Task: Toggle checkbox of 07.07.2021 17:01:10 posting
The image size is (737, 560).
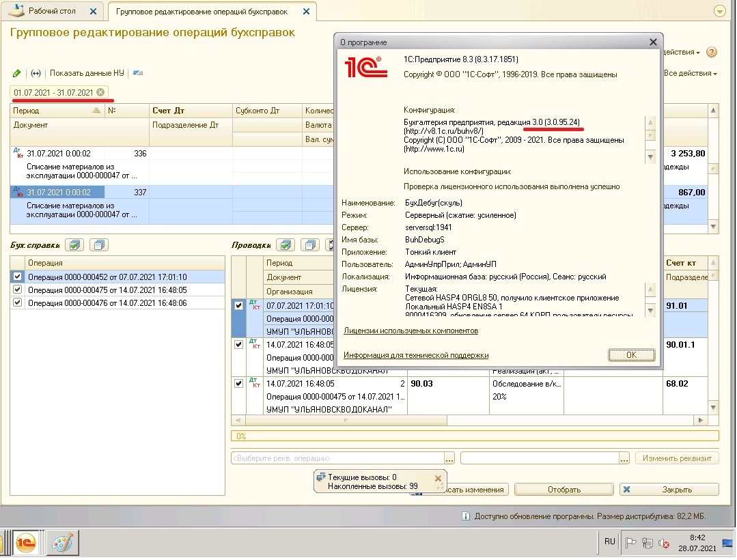Action: 239,305
